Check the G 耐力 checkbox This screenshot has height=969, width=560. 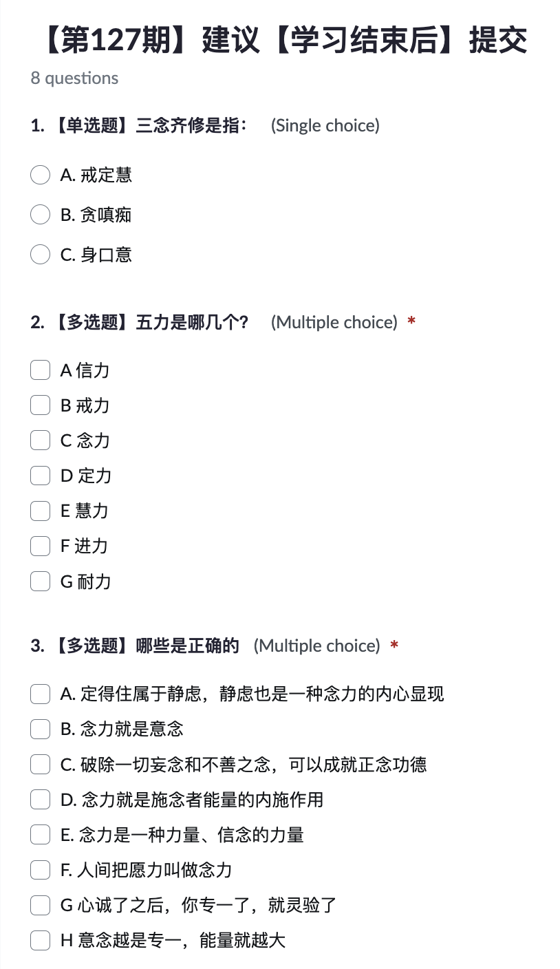click(41, 582)
